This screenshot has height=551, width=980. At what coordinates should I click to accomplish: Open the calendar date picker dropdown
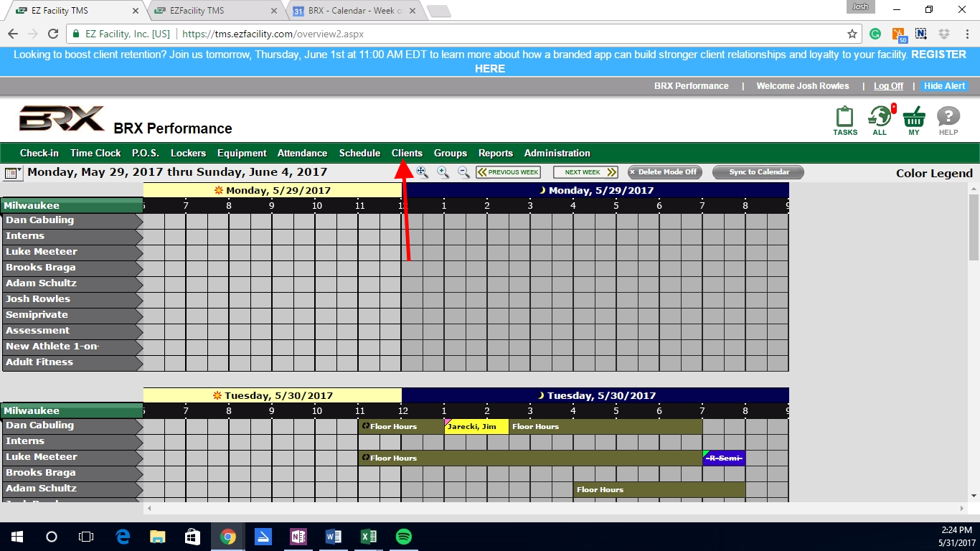(14, 173)
